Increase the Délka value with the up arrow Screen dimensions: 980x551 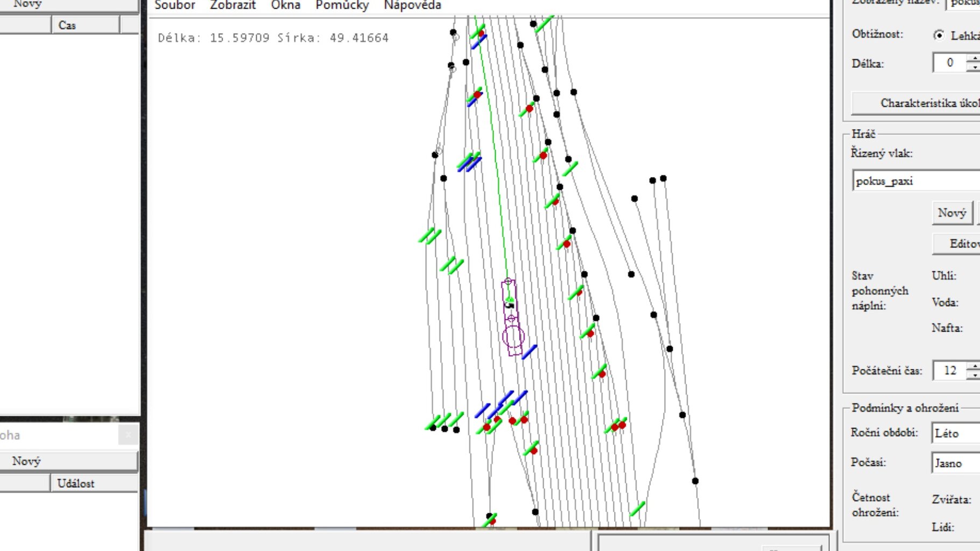[974, 58]
